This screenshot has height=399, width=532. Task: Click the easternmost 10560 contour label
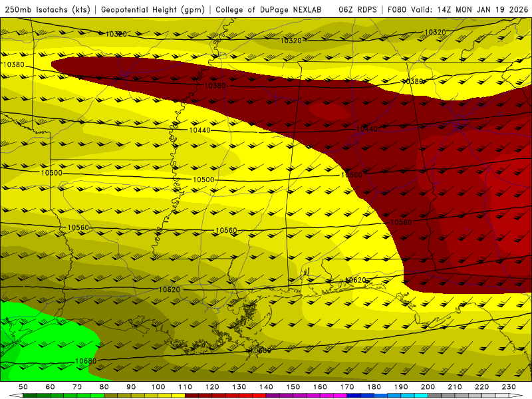coord(401,223)
